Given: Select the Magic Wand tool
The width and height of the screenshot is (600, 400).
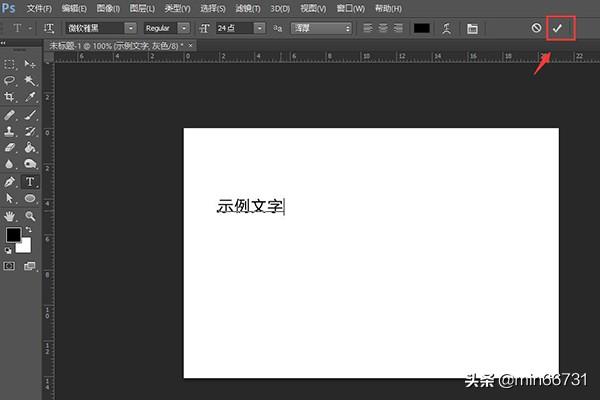Looking at the screenshot, I should pos(30,80).
